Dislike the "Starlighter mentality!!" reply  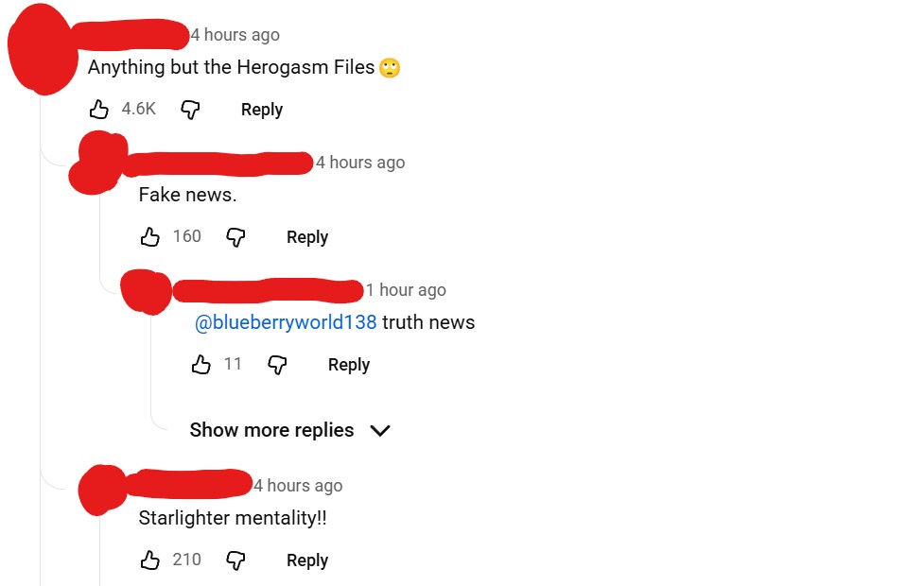pos(235,560)
